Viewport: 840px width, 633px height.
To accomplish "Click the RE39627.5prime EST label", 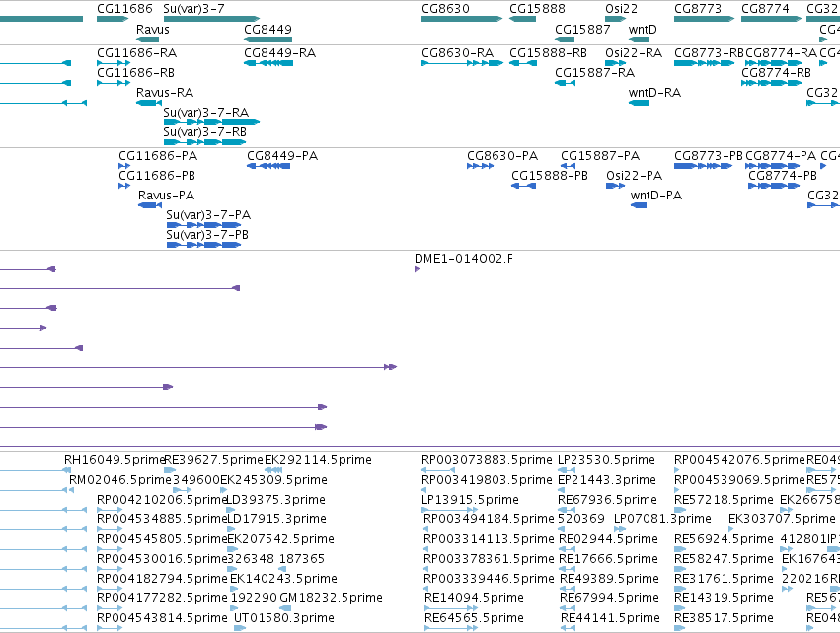I will [x=214, y=460].
